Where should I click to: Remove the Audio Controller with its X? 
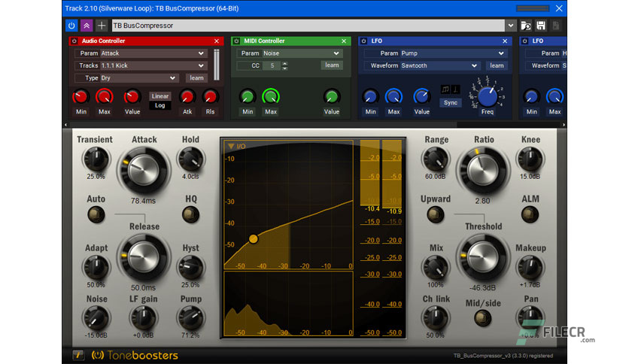coord(217,41)
